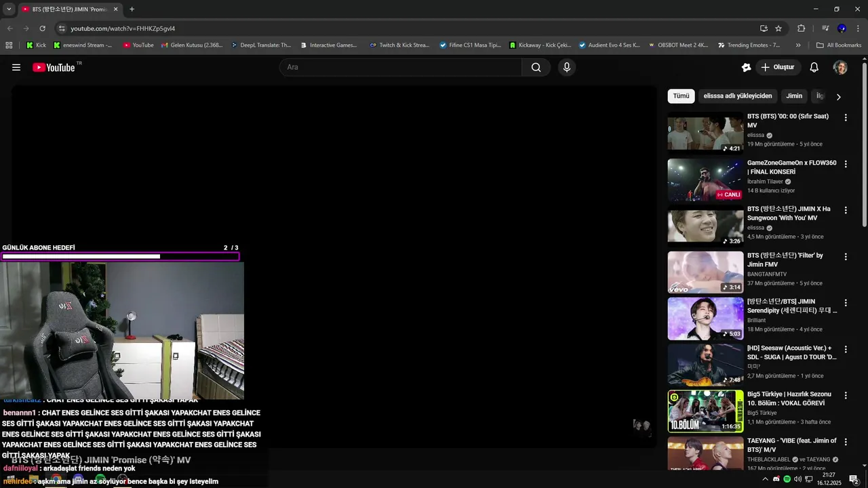This screenshot has height=488, width=868.
Task: Start voice search with the microphone icon
Action: tap(567, 67)
